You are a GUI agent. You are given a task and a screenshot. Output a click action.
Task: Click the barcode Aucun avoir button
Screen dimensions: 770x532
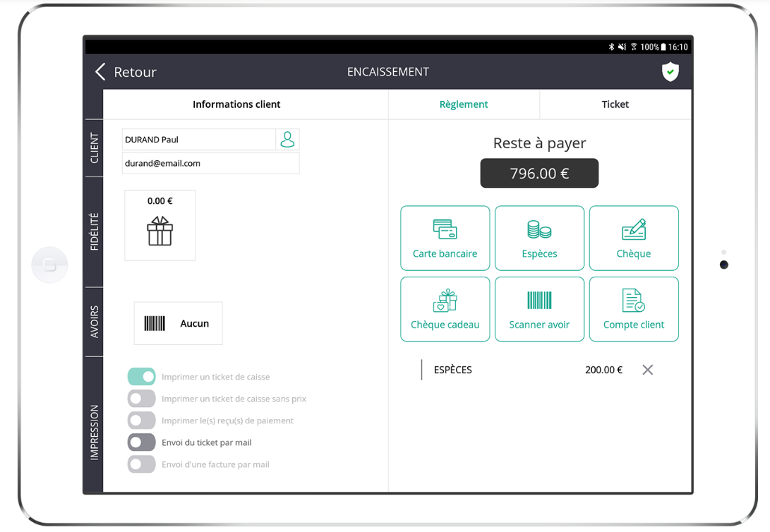(x=179, y=323)
